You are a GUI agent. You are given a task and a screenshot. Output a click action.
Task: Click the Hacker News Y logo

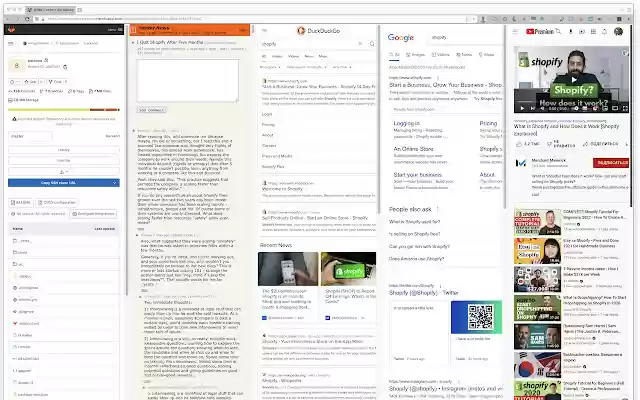(133, 29)
